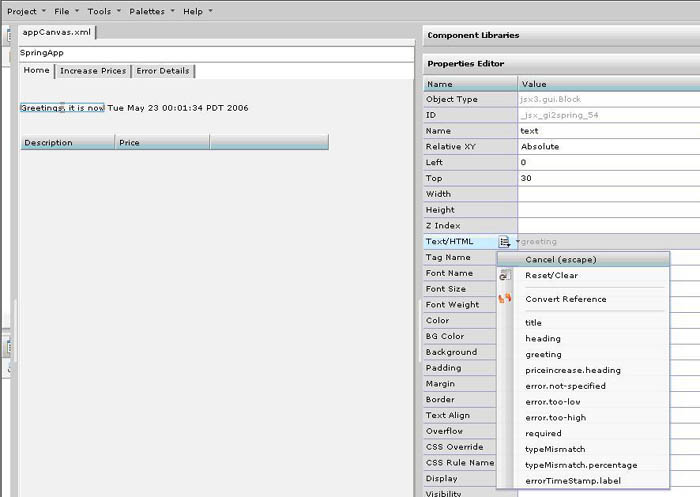Switch to the Error Details tab
The height and width of the screenshot is (497, 700).
point(163,71)
